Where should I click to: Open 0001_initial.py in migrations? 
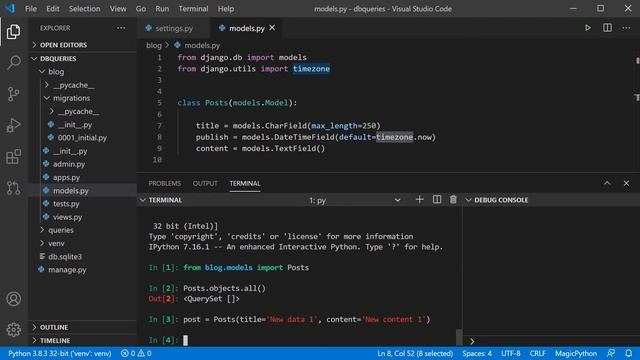tap(82, 138)
